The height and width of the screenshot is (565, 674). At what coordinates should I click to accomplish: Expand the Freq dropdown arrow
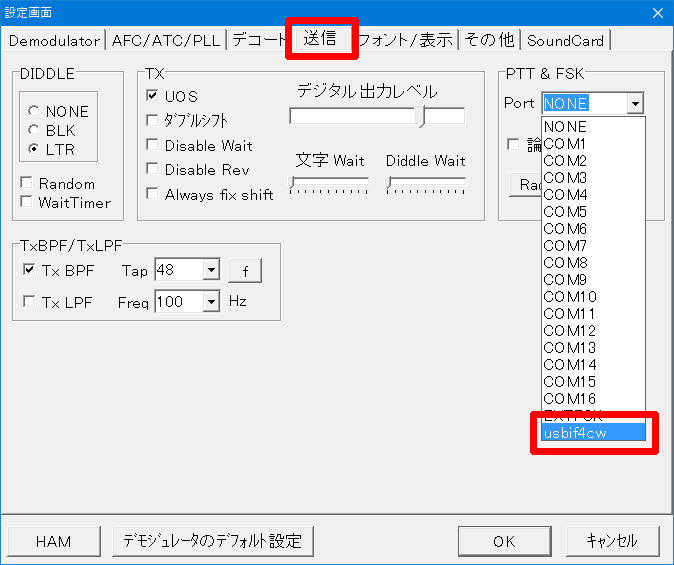(211, 301)
